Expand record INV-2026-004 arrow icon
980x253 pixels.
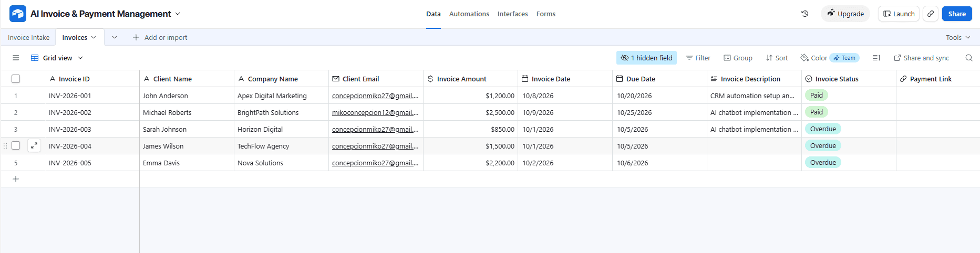34,146
